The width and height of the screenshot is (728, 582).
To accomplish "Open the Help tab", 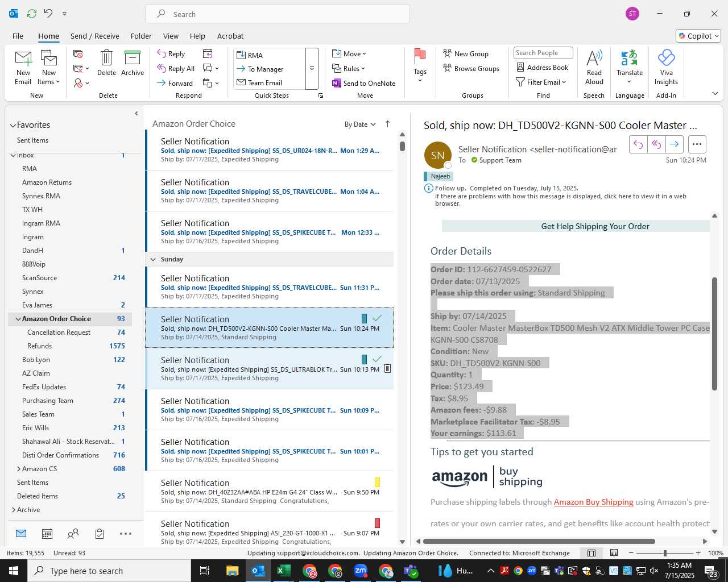I will click(x=197, y=36).
